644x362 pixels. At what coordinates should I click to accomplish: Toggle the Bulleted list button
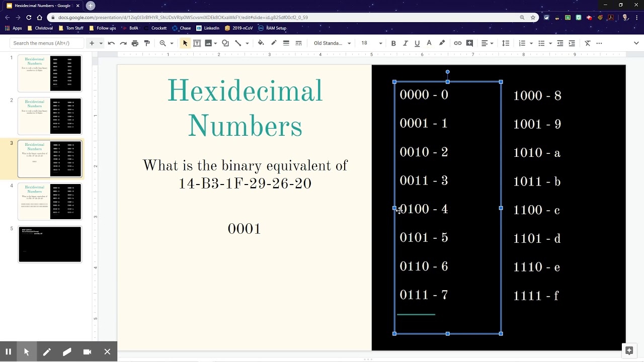[541, 43]
